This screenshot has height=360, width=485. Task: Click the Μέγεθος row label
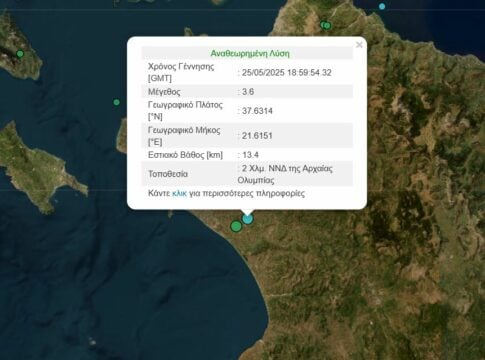point(164,92)
